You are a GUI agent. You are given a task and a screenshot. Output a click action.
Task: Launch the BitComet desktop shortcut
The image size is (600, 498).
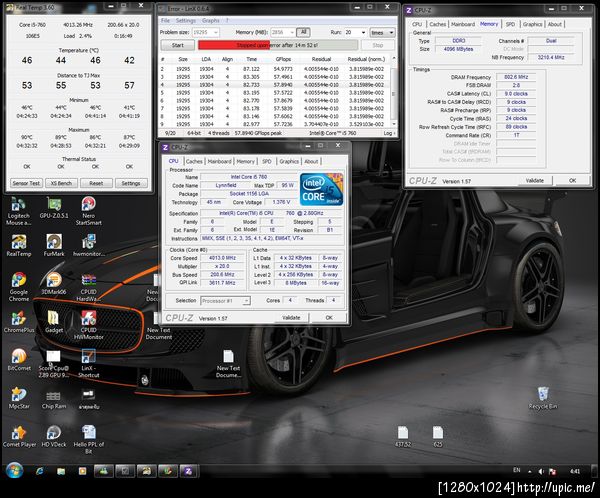19,360
